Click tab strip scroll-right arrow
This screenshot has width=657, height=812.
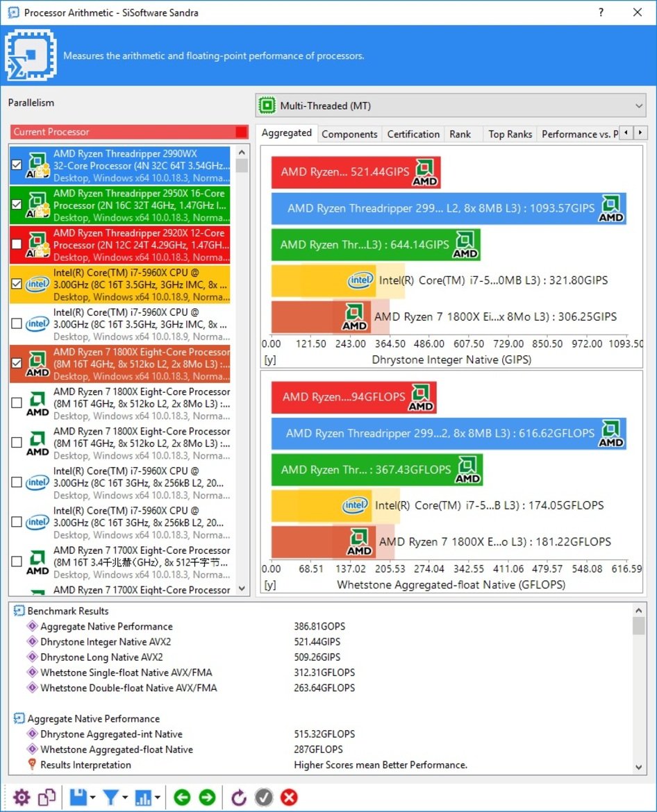click(x=640, y=133)
